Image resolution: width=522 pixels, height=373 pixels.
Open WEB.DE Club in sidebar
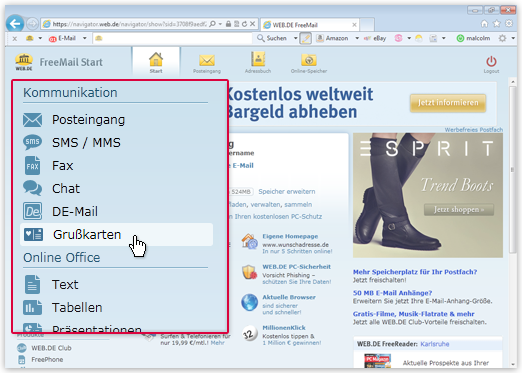(x=51, y=348)
